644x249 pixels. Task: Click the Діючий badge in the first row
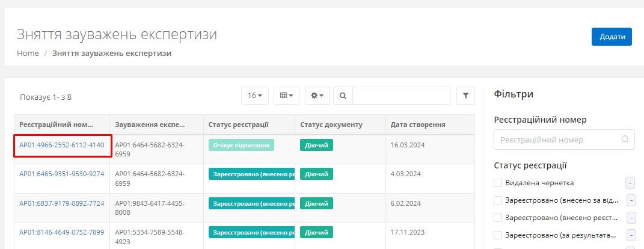coord(316,145)
